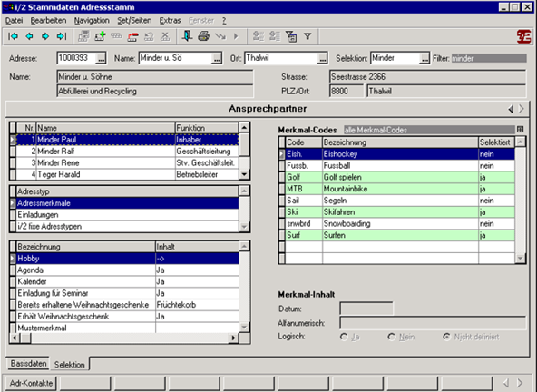This screenshot has height=392, width=537.
Task: Click the Adr-Kontakte button
Action: click(x=31, y=383)
